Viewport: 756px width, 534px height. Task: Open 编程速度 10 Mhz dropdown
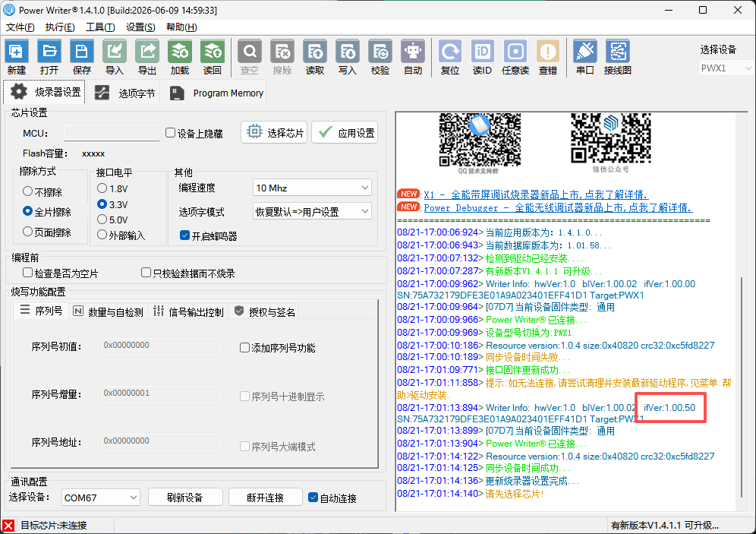(x=312, y=188)
